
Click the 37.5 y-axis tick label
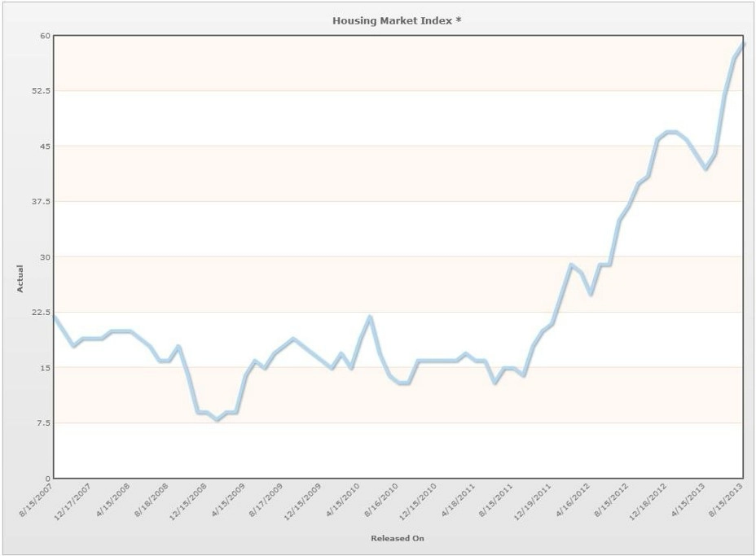pos(42,201)
